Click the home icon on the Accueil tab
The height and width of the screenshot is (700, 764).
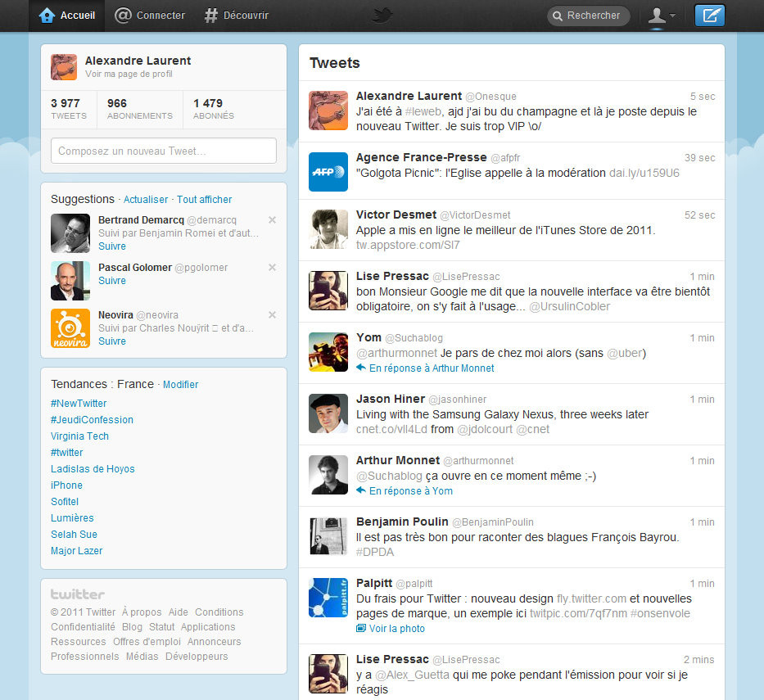click(47, 15)
